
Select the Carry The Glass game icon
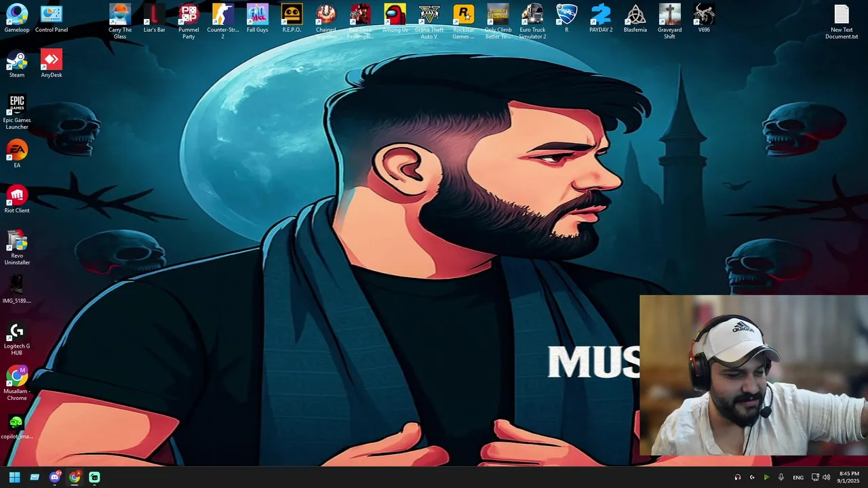(x=120, y=22)
